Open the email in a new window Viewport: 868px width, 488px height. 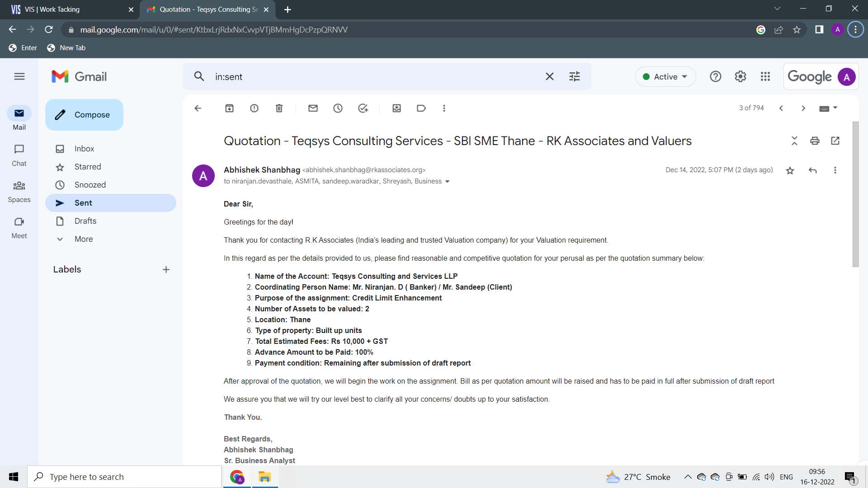(835, 141)
